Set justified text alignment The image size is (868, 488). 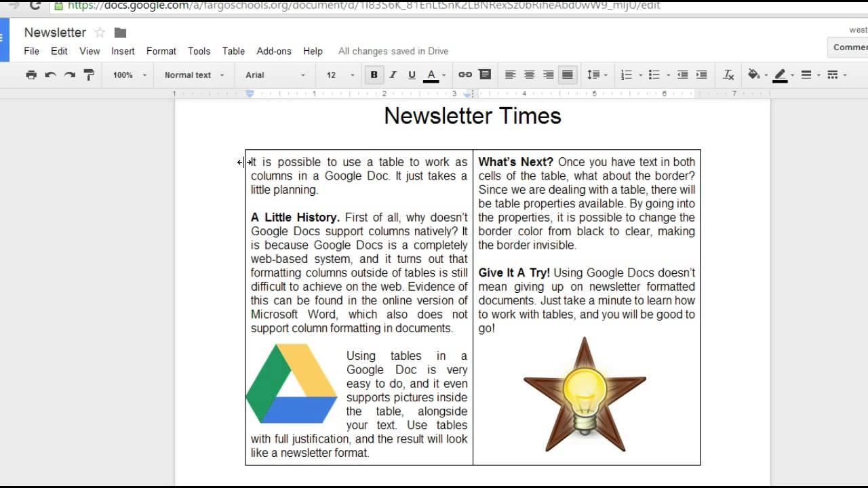[568, 75]
